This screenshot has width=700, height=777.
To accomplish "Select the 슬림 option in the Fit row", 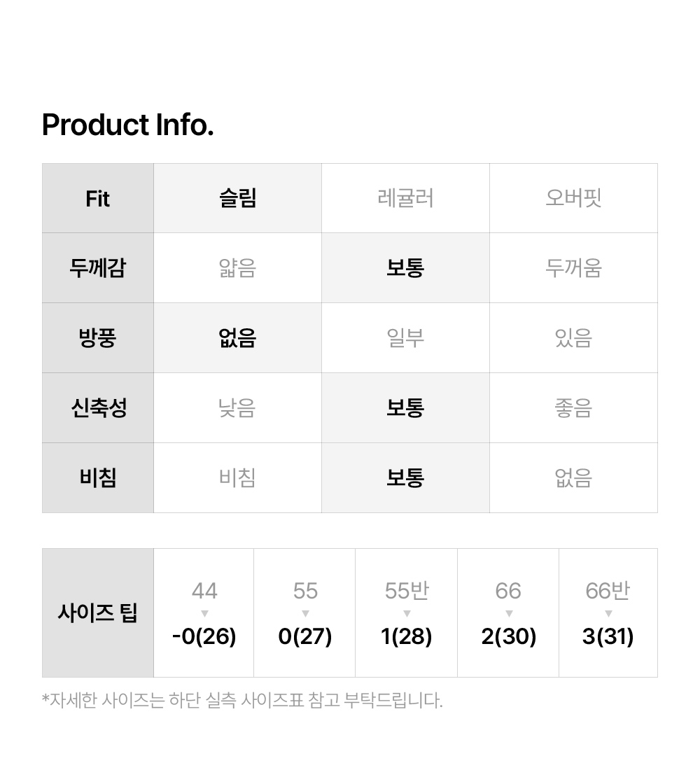I will (x=237, y=198).
